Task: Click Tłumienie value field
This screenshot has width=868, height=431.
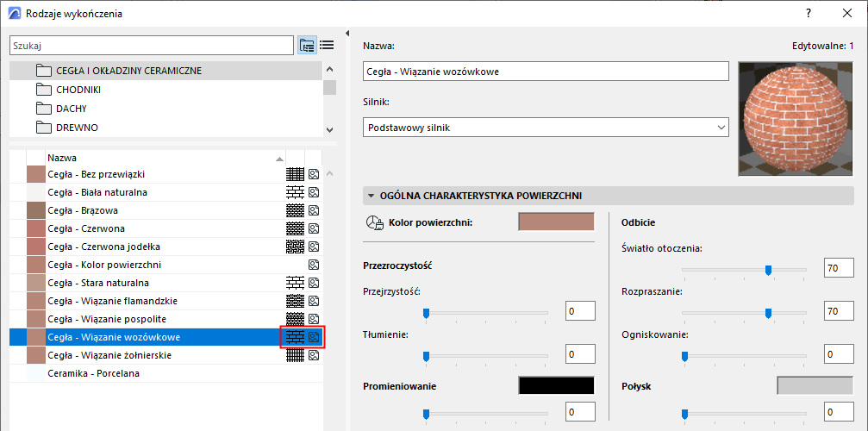Action: [580, 354]
